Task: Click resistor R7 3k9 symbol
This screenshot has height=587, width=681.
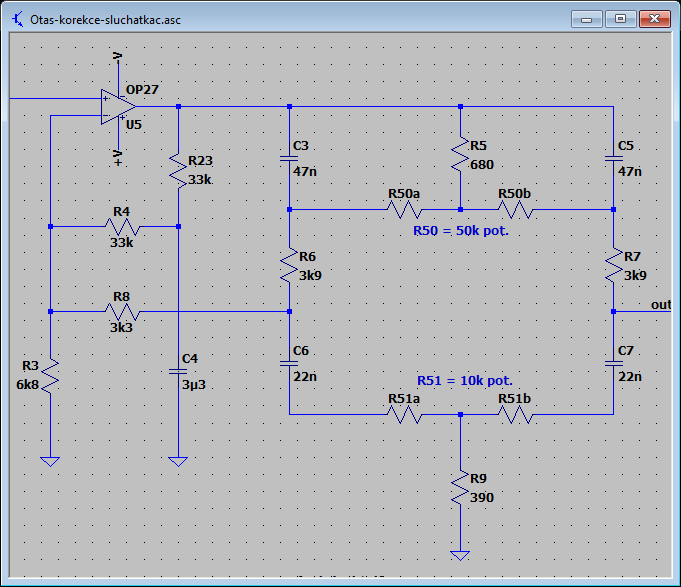Action: pyautogui.click(x=614, y=265)
